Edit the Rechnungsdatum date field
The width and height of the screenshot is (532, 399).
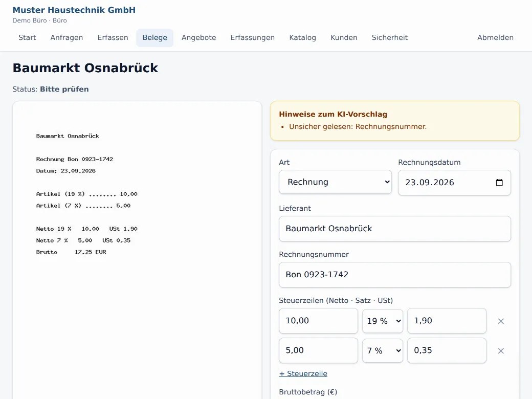[x=454, y=183]
